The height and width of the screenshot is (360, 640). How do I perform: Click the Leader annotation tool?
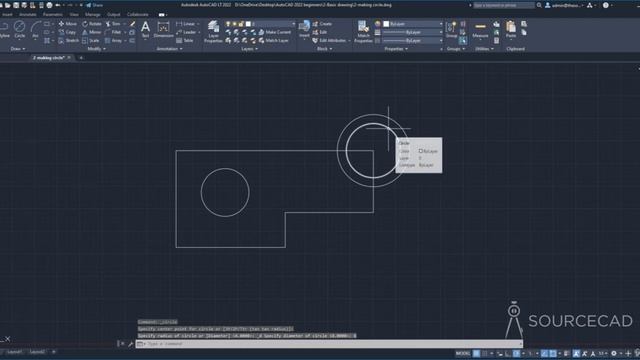(186, 32)
